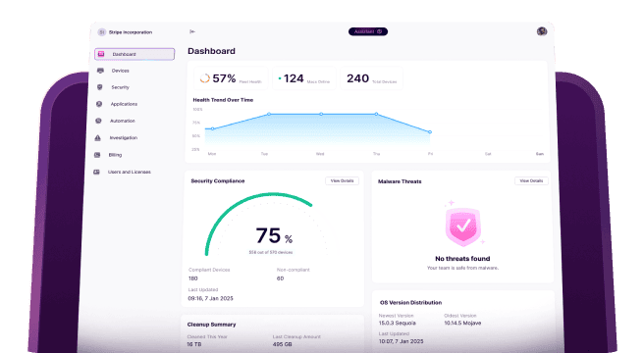Select the Wednesday point on health chart
This screenshot has width=644, height=353.
(x=321, y=114)
